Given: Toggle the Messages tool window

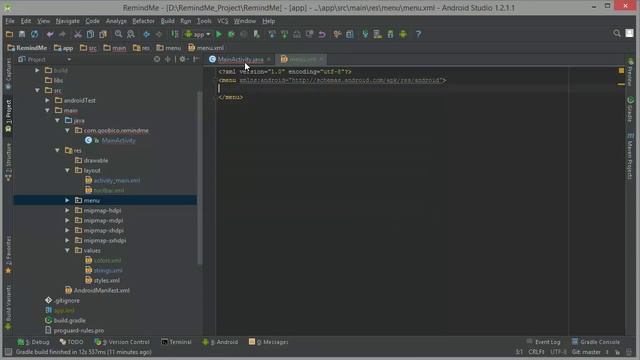Looking at the screenshot, I should coord(268,342).
